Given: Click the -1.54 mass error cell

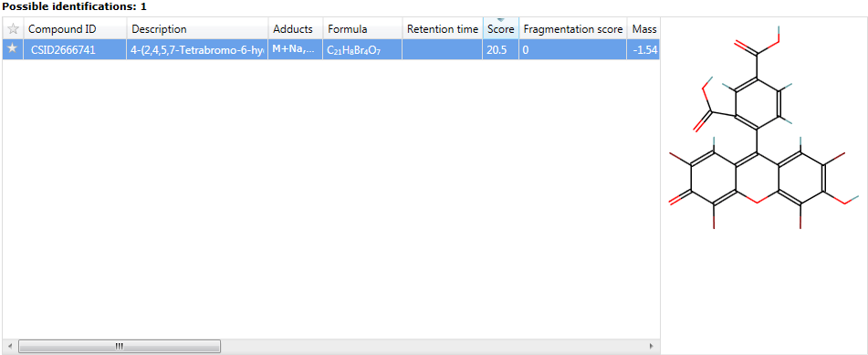Looking at the screenshot, I should pyautogui.click(x=643, y=50).
